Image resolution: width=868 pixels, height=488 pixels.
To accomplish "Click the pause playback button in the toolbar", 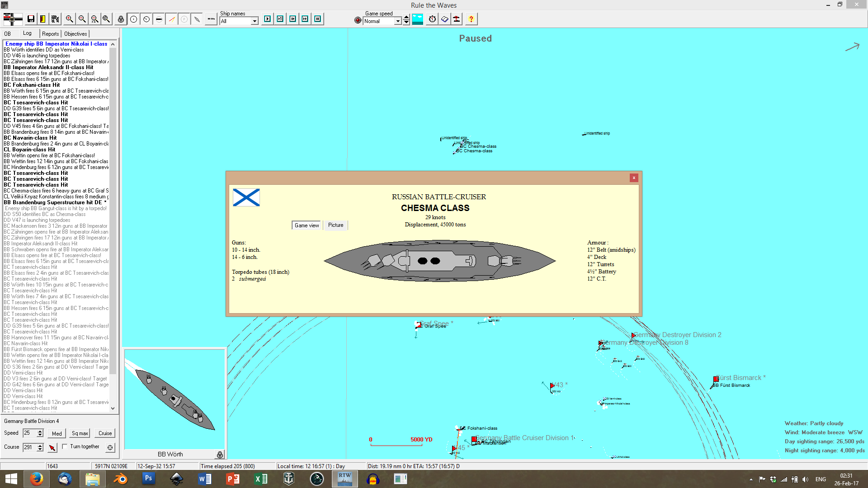I will [x=318, y=19].
